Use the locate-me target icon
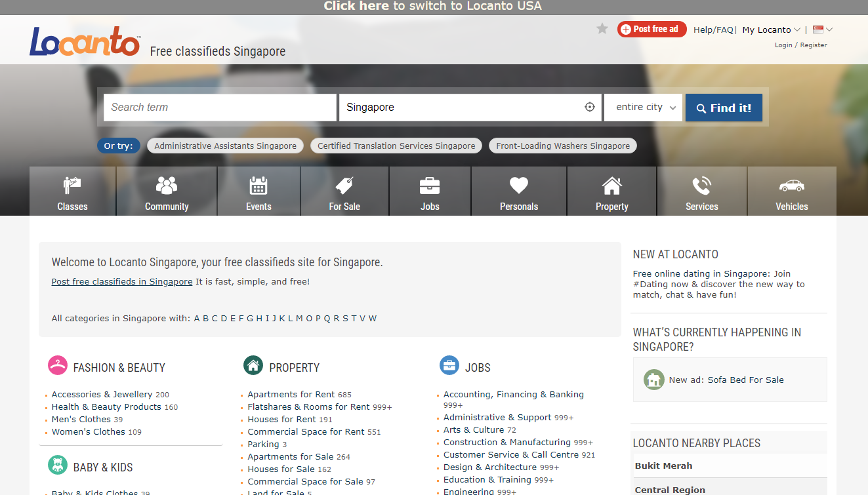868x495 pixels. coord(589,108)
